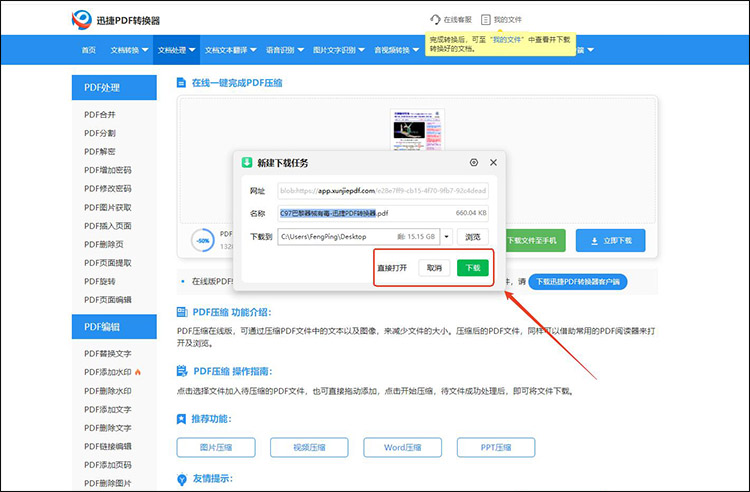Click the green download icon in dialog title
Viewport: 750px width, 492px height.
click(x=247, y=163)
